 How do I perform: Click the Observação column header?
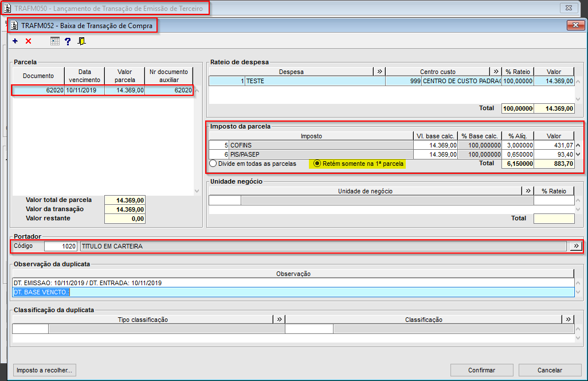(293, 274)
